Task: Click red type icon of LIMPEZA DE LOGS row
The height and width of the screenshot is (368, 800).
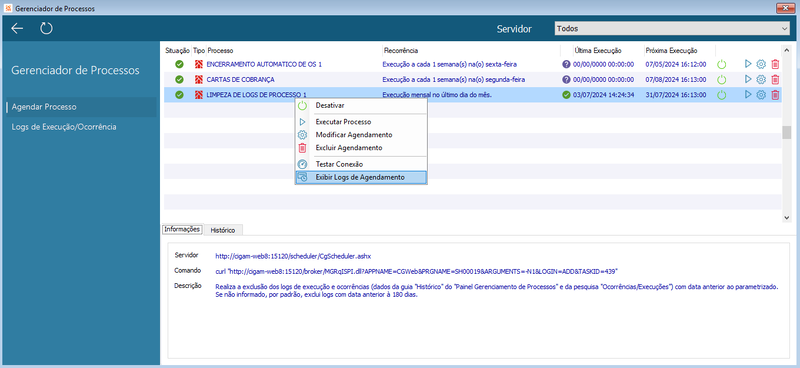Action: pos(199,94)
